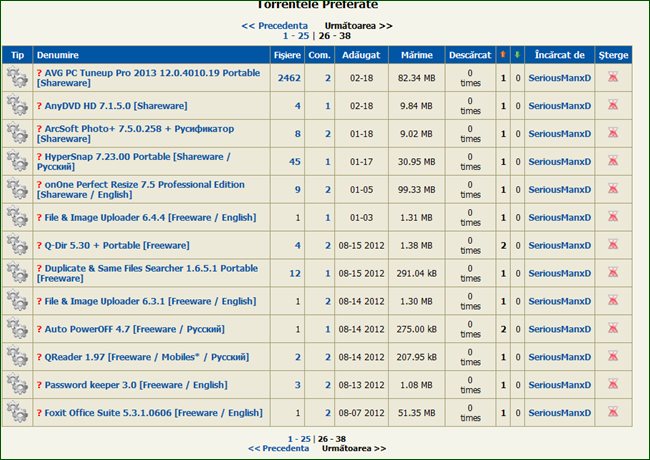Click the seeders up-arrow column header icon

(503, 53)
